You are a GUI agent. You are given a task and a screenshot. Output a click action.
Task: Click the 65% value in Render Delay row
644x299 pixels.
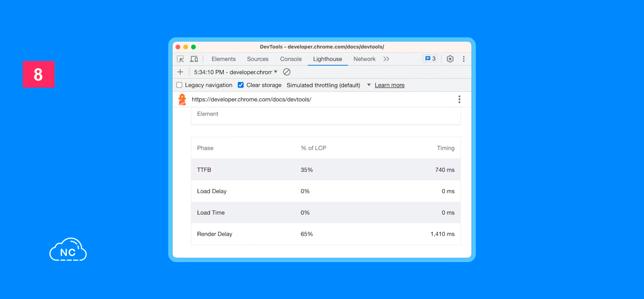[x=307, y=234]
